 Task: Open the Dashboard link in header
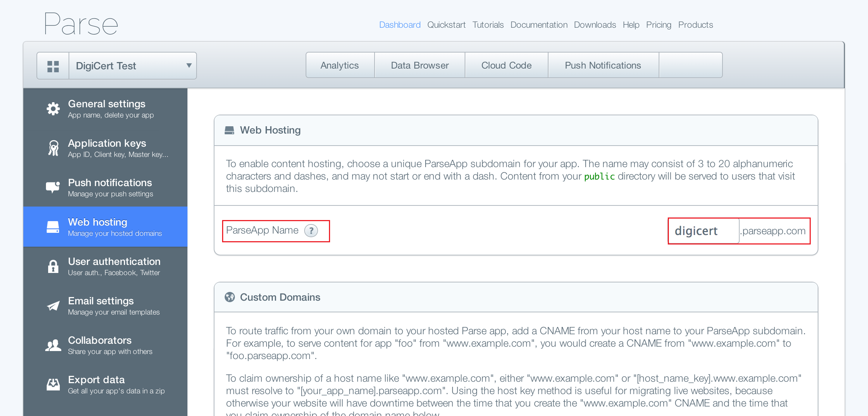400,25
